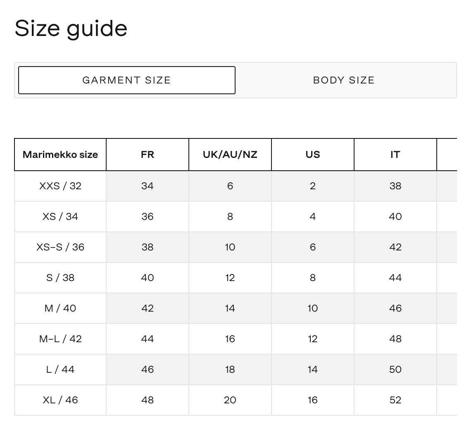Click the US value 2 in XXS row
Image resolution: width=476 pixels, height=448 pixels.
[x=313, y=186]
